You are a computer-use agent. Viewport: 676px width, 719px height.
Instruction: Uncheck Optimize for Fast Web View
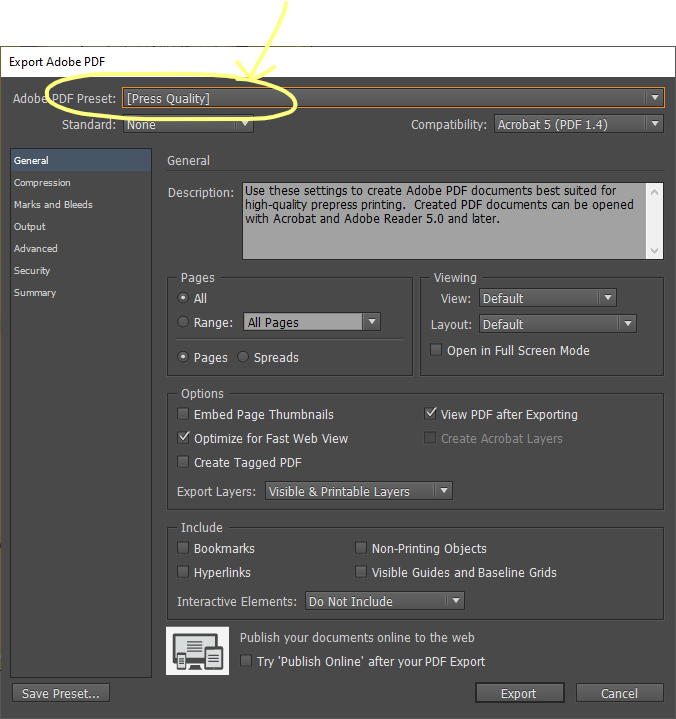pos(183,438)
